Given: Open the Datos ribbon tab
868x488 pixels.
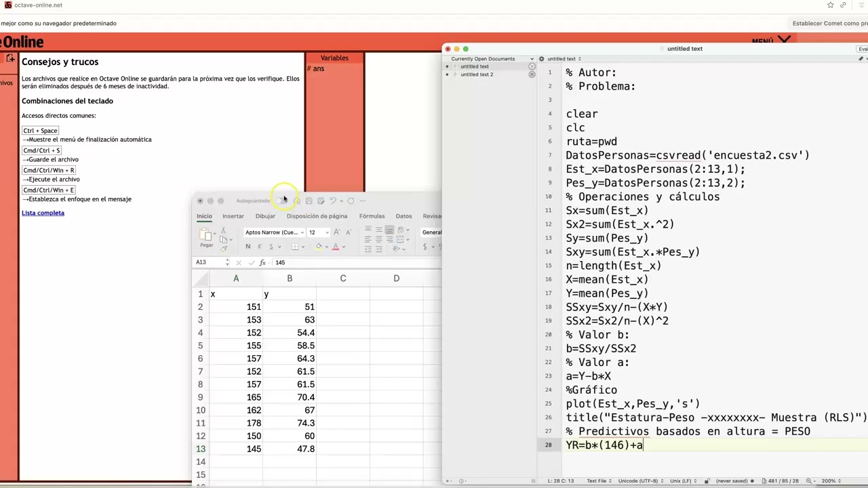Looking at the screenshot, I should (403, 216).
